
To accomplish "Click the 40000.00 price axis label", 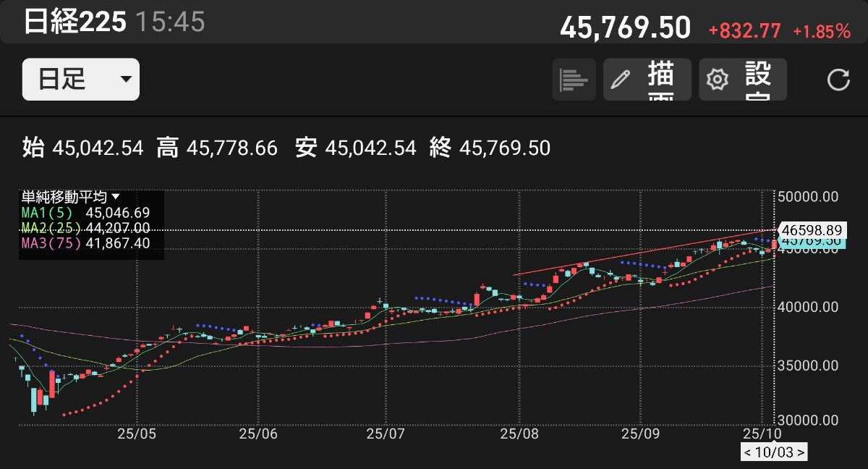I will 809,308.
